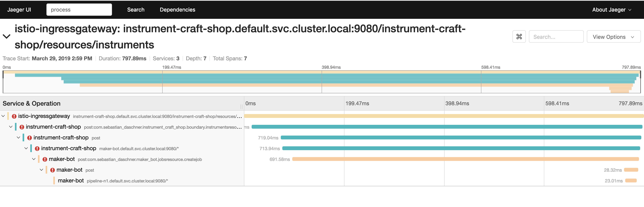Click the trace title heading text
The image size is (644, 207).
click(x=240, y=36)
